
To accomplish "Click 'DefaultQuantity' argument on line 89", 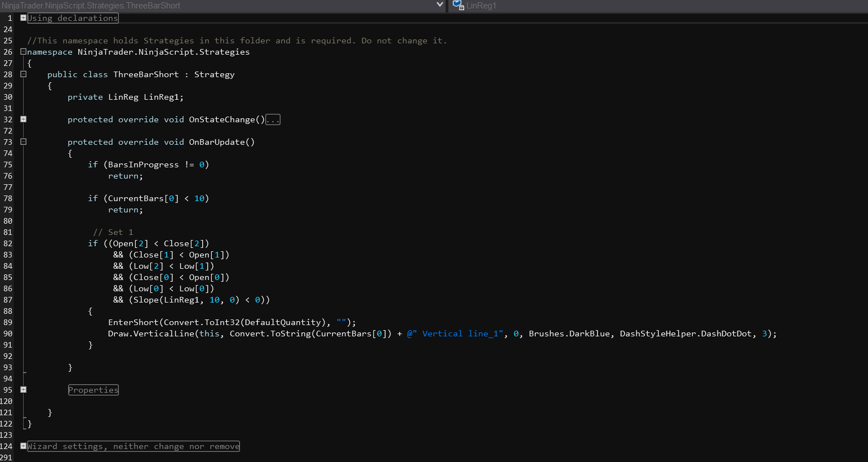I will tap(283, 322).
